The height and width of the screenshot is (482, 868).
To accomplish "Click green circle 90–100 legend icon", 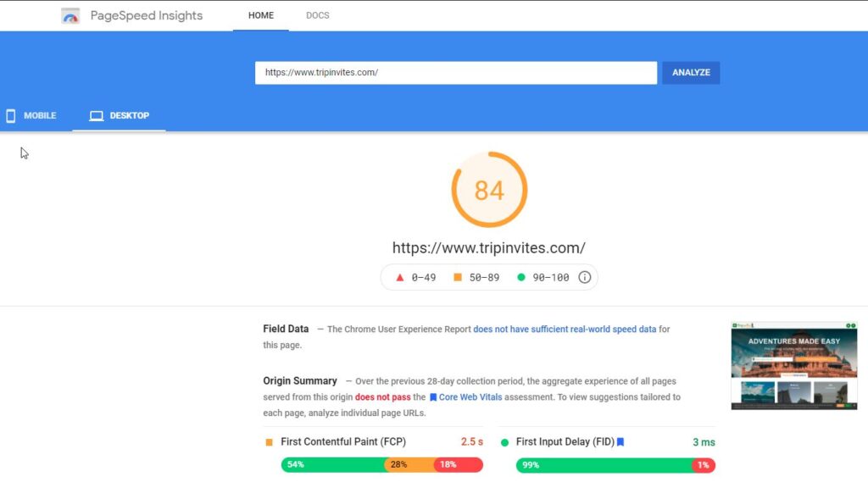I will tap(521, 277).
